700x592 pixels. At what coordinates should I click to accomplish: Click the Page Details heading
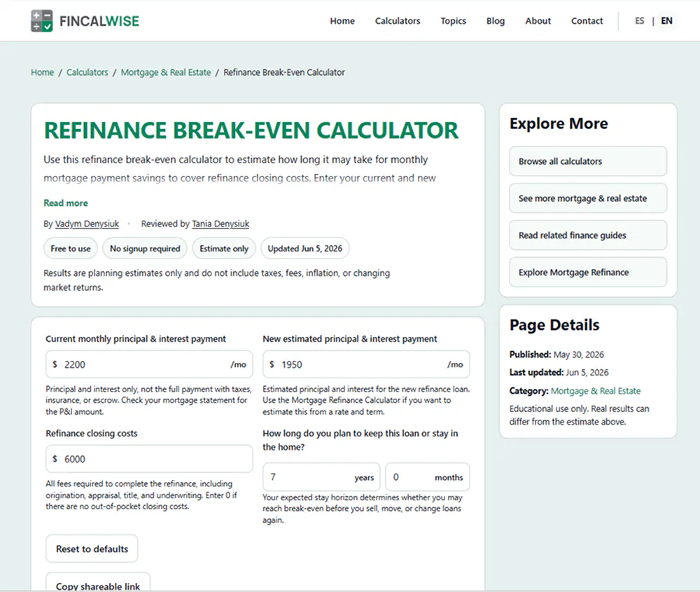click(554, 325)
